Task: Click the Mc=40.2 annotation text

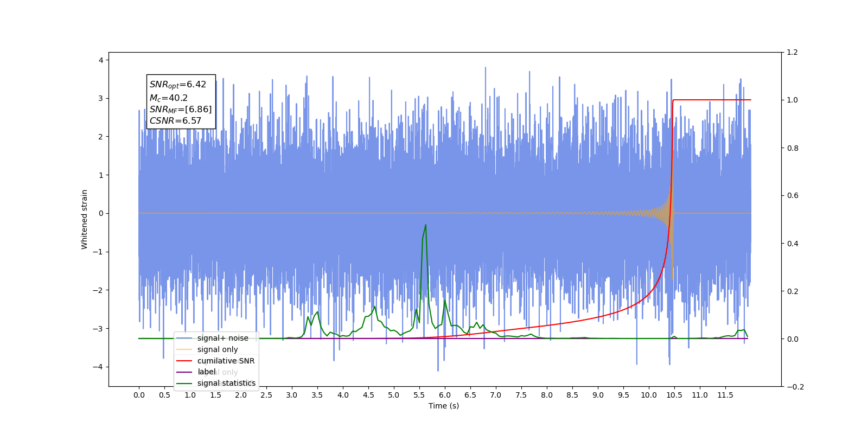Action: point(169,98)
